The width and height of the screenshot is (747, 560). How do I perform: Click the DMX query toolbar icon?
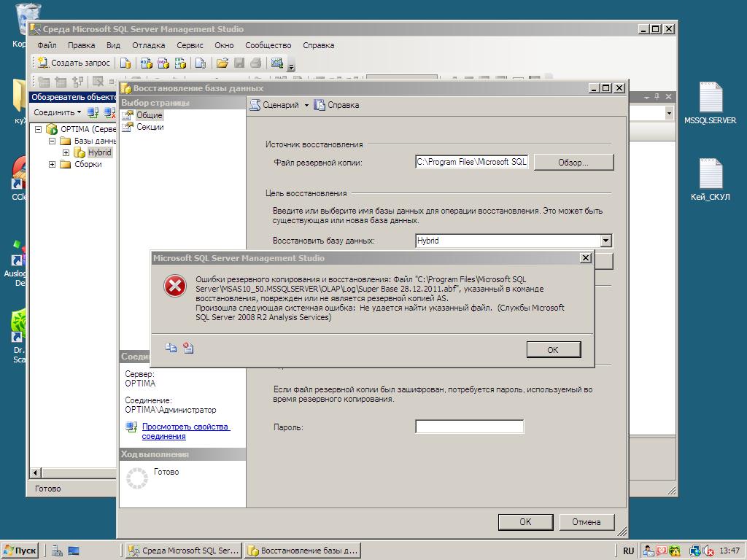point(163,63)
